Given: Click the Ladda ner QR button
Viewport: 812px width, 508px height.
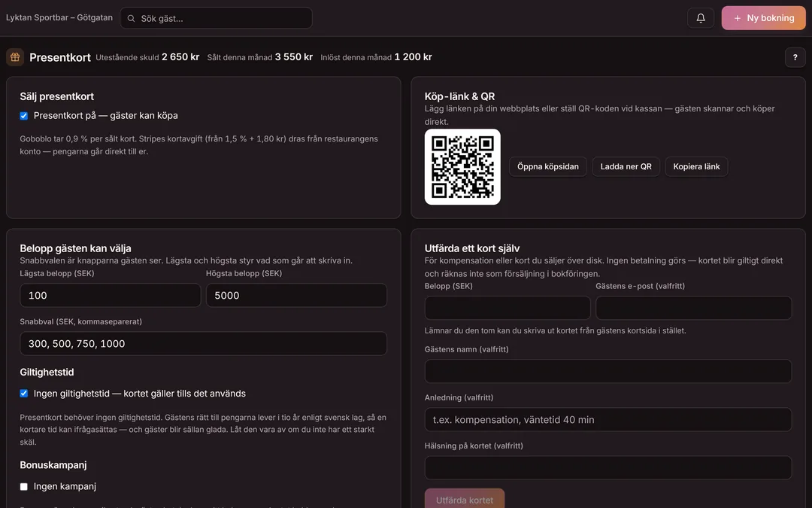Looking at the screenshot, I should tap(626, 166).
